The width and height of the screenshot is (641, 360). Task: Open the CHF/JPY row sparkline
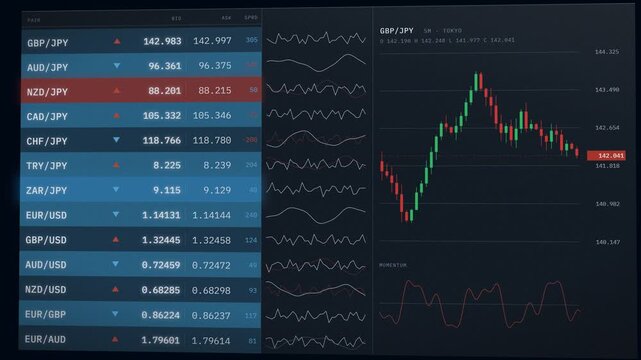click(316, 139)
